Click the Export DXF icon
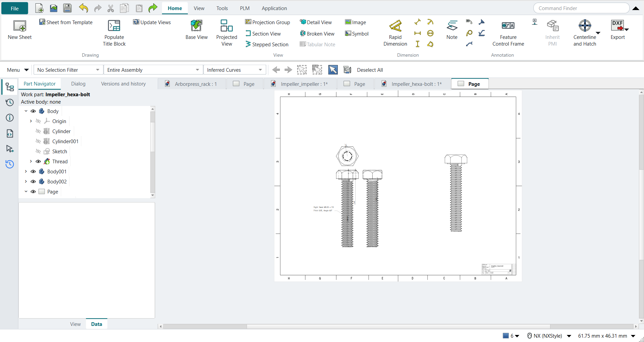The width and height of the screenshot is (644, 342). [618, 25]
